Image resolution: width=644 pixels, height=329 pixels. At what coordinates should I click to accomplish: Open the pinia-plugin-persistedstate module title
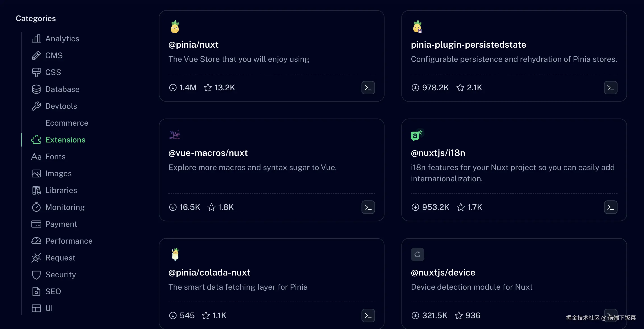468,44
